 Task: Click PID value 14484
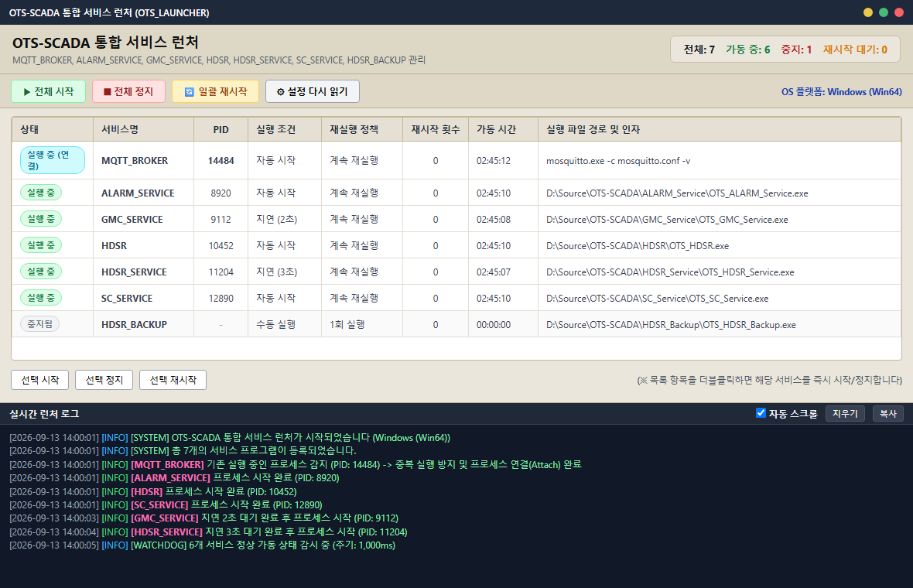click(x=221, y=161)
